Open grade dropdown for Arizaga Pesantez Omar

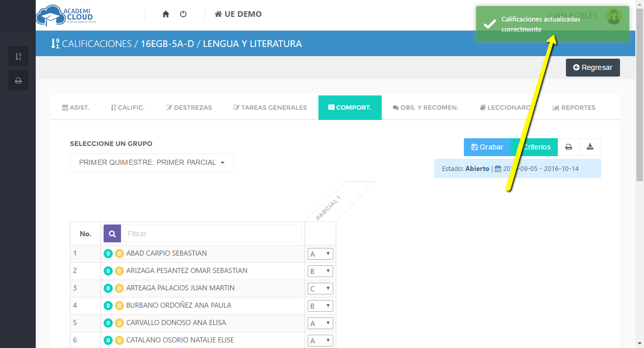click(320, 271)
